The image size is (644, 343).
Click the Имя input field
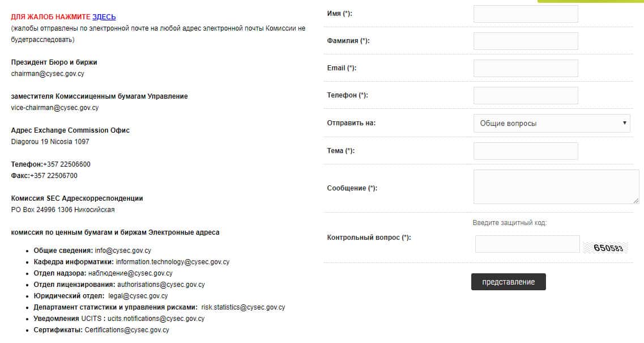525,14
